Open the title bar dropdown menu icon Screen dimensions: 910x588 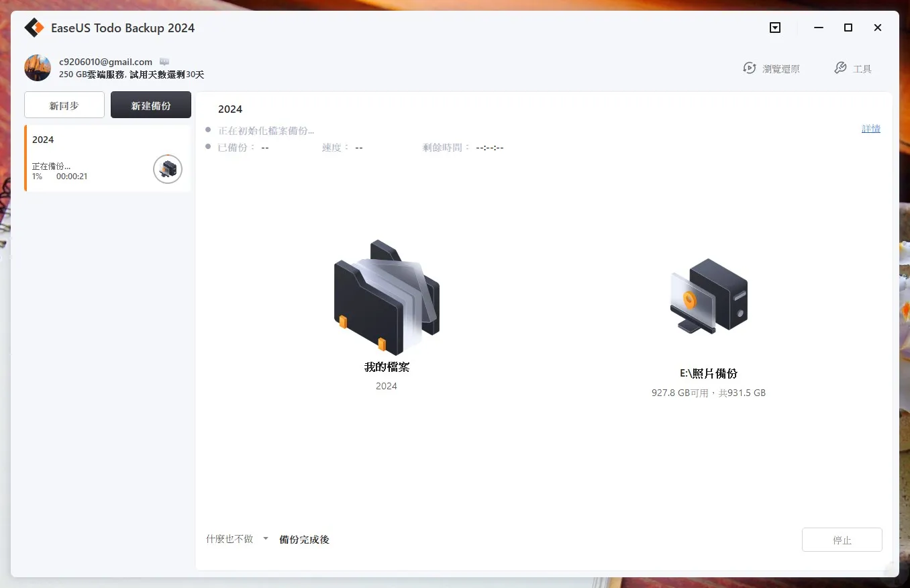coord(775,28)
